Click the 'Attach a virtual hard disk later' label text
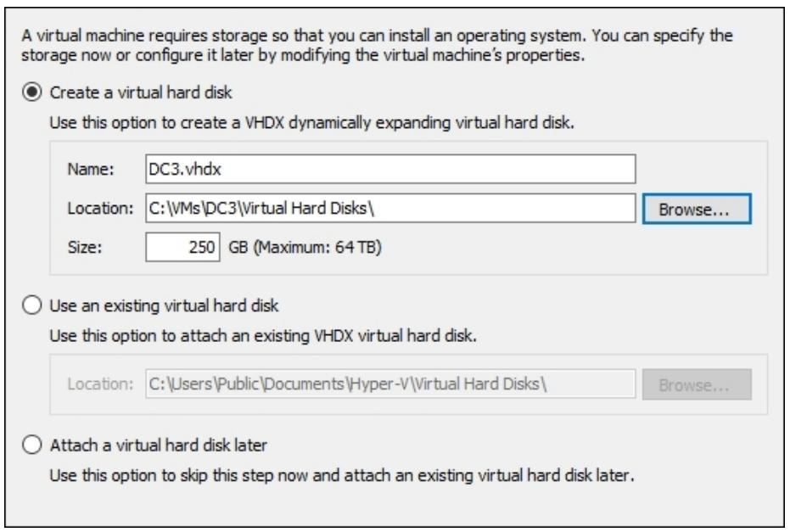 pyautogui.click(x=158, y=445)
